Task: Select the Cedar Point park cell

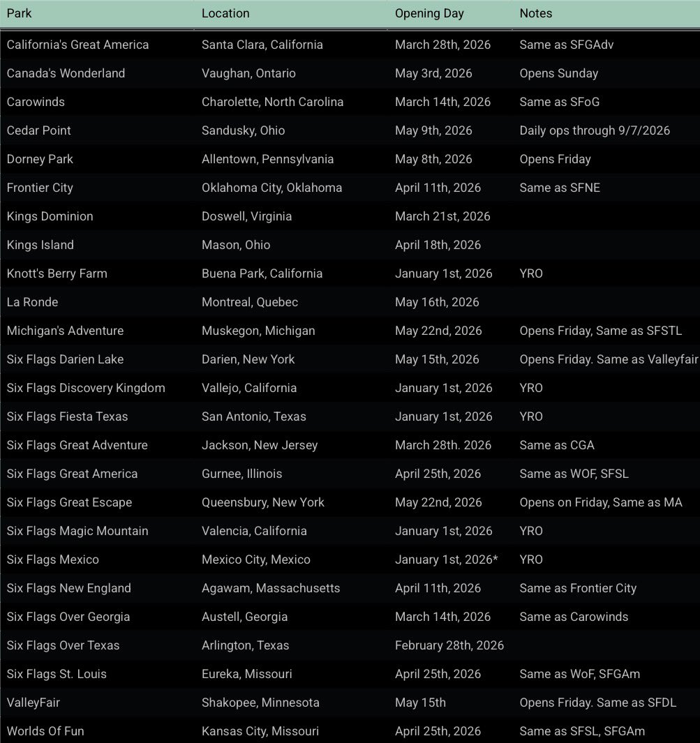Action: [x=39, y=130]
